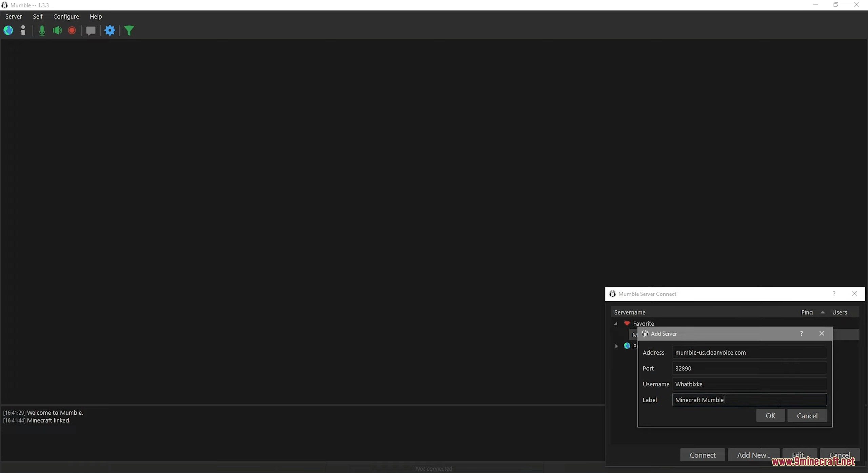Open the Self menu

pos(38,16)
